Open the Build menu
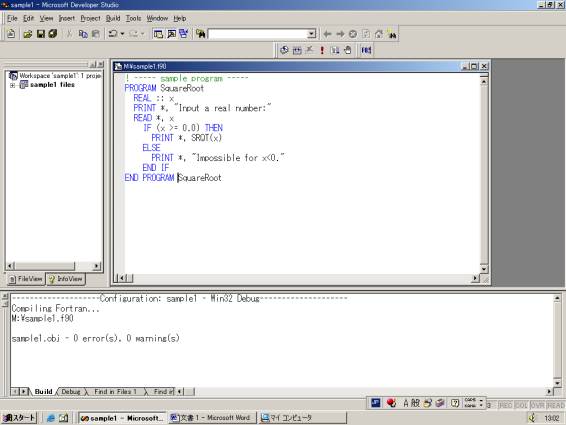Image resolution: width=566 pixels, height=425 pixels. 113,18
